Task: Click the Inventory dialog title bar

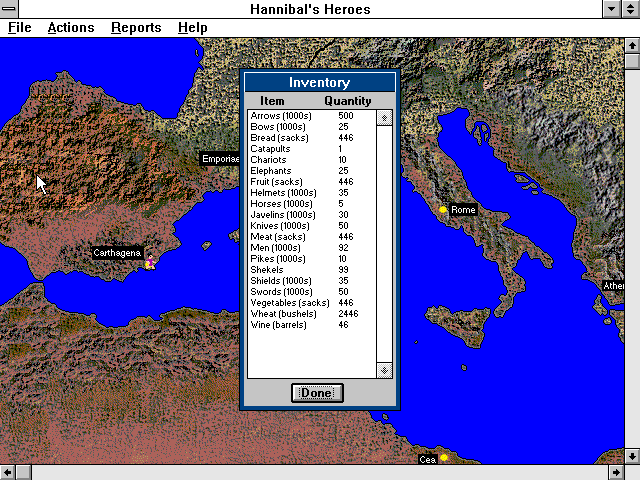Action: point(320,82)
